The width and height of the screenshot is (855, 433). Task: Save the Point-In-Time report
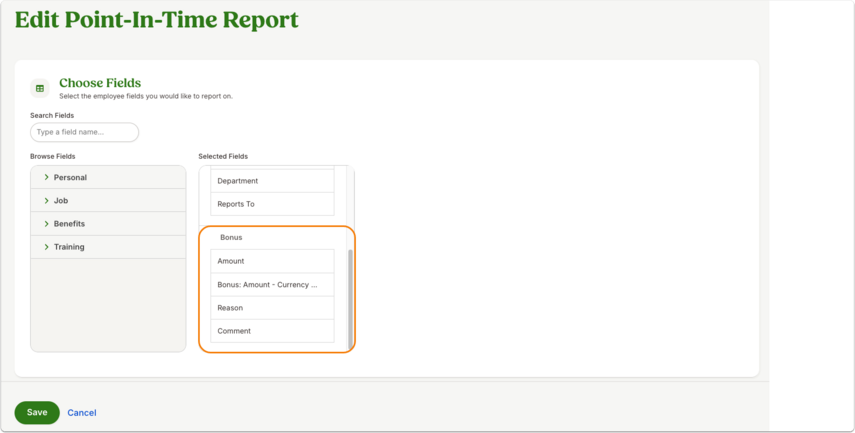pos(37,412)
